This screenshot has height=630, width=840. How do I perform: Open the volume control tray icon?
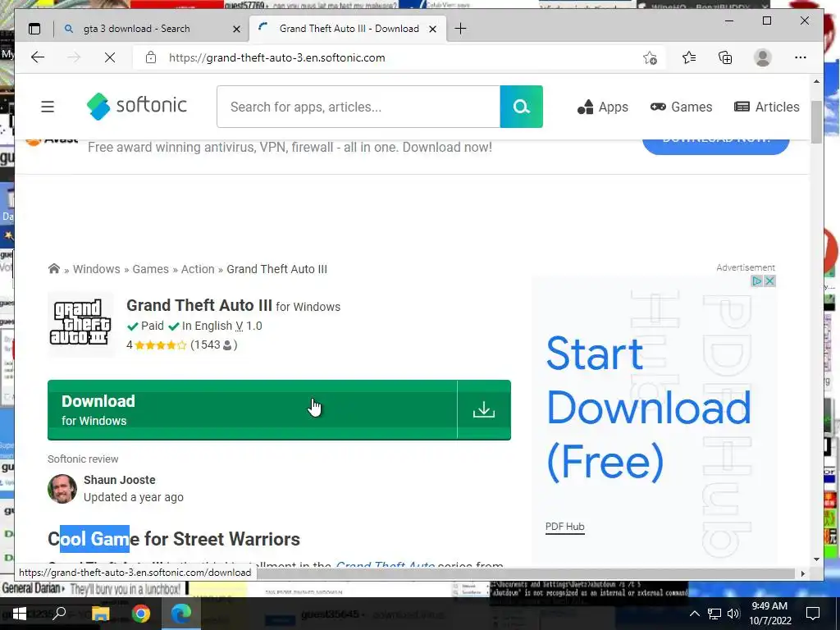733,614
